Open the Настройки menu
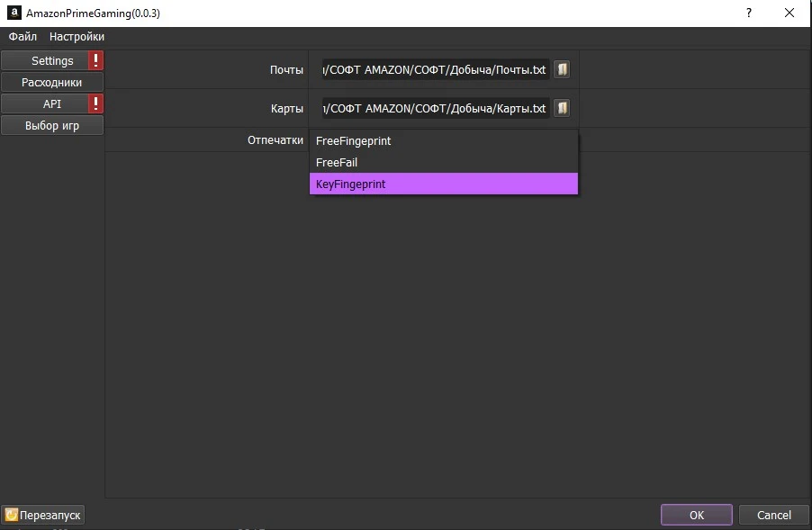This screenshot has height=530, width=812. [77, 37]
